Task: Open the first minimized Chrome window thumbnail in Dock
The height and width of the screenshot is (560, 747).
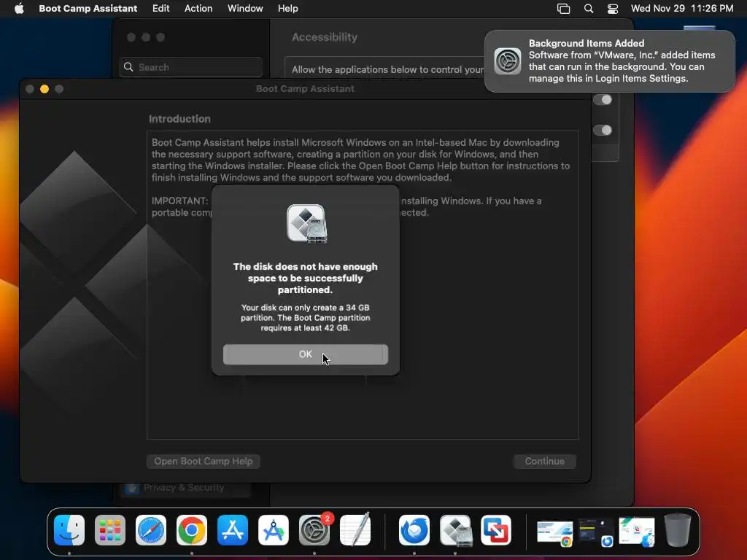Action: pos(554,532)
